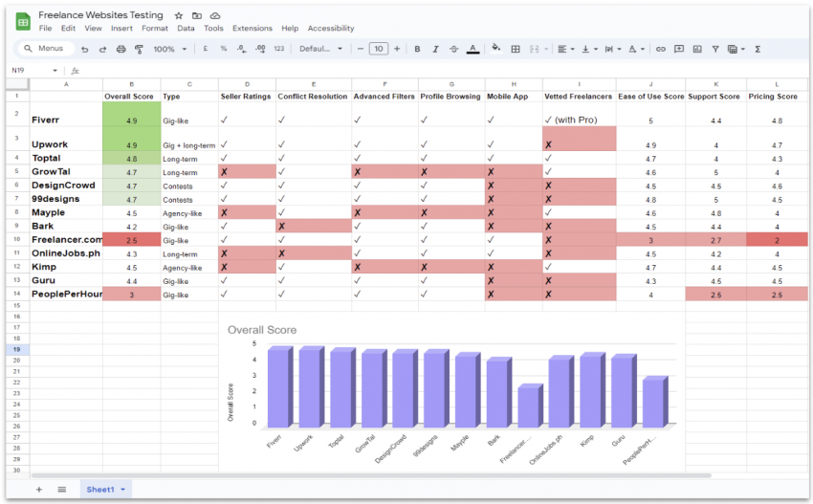Image resolution: width=813 pixels, height=504 pixels.
Task: Open the Functions sigma menu
Action: [x=758, y=49]
